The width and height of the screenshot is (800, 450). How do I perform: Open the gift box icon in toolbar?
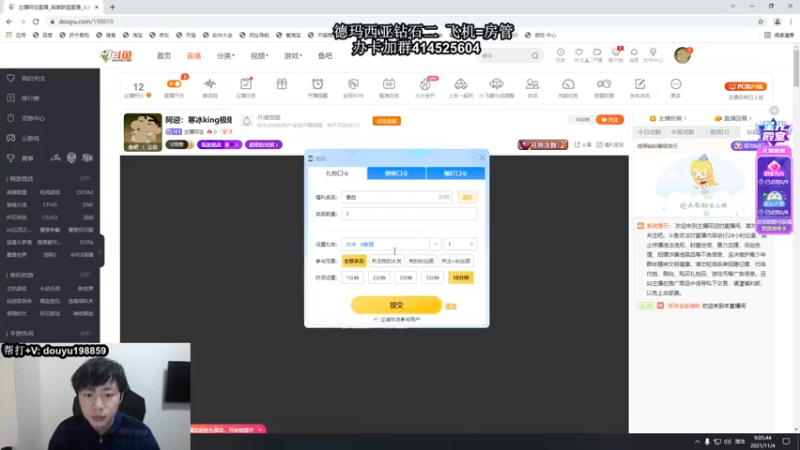coord(282,84)
